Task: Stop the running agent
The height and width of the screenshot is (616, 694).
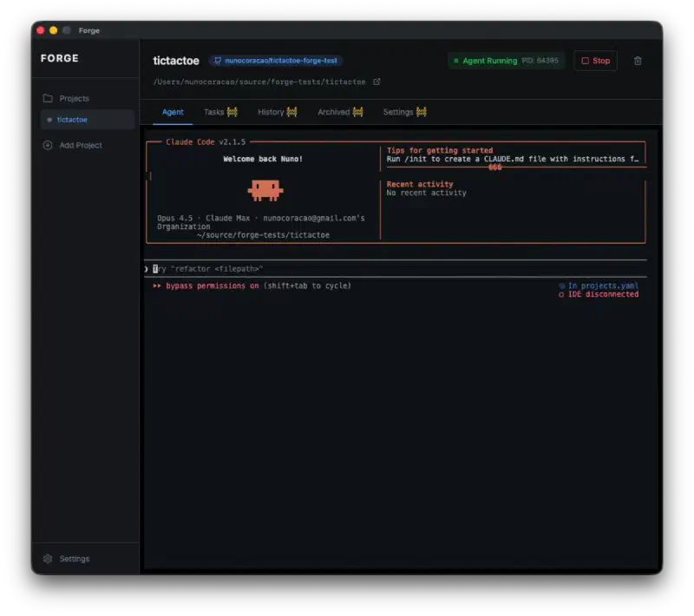Action: tap(595, 61)
